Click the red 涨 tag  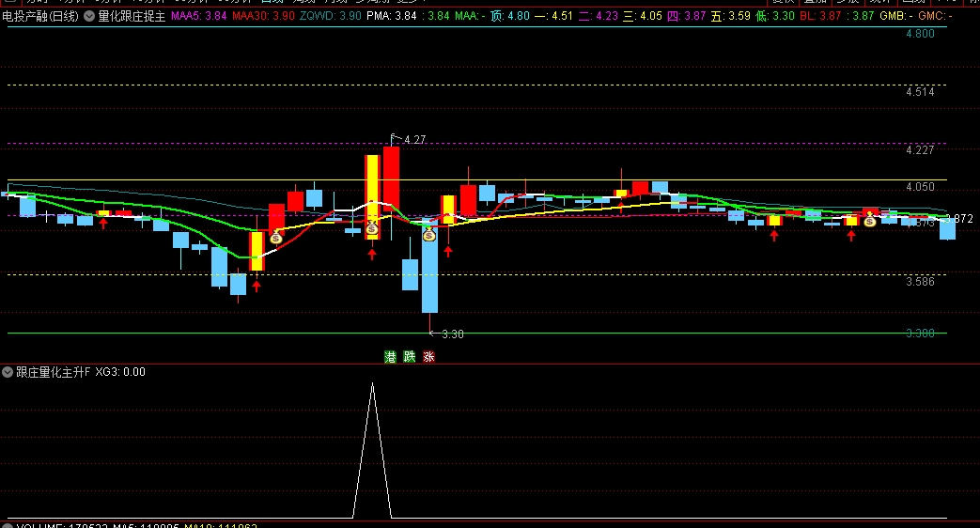(428, 357)
